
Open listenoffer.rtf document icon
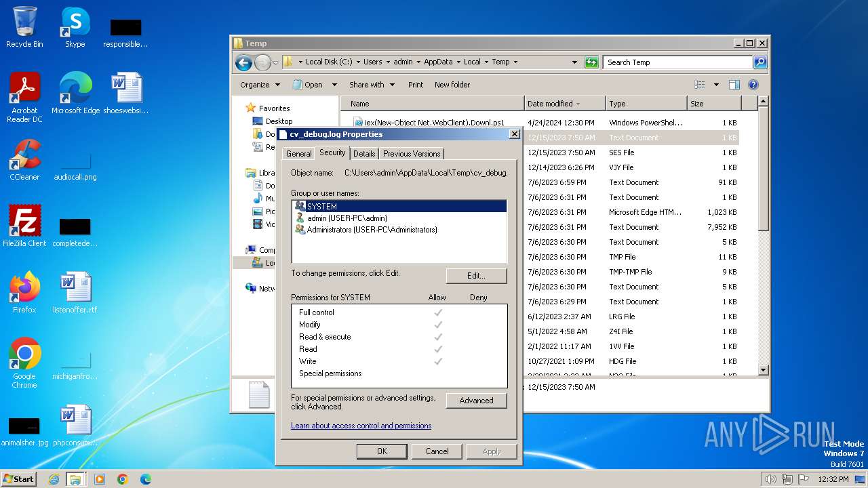[x=75, y=293]
